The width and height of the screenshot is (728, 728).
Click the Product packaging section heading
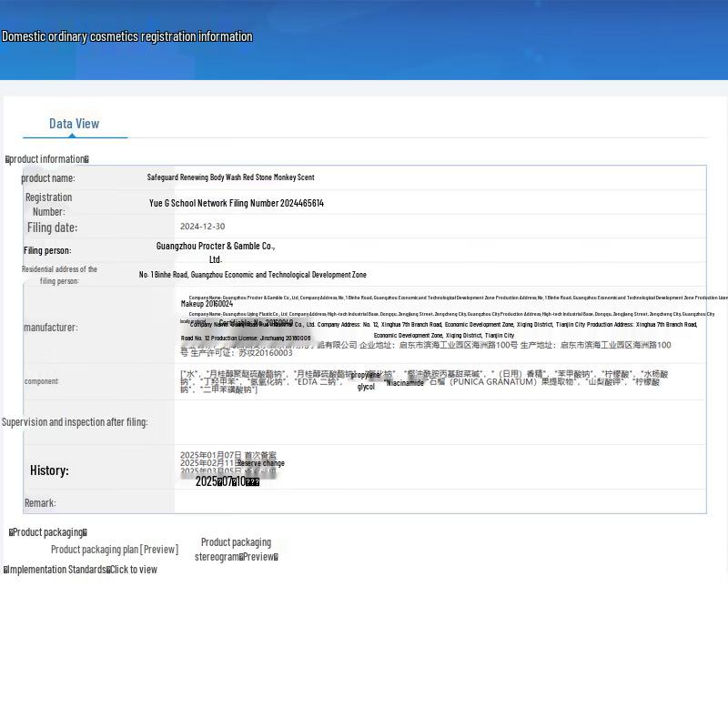(x=48, y=532)
